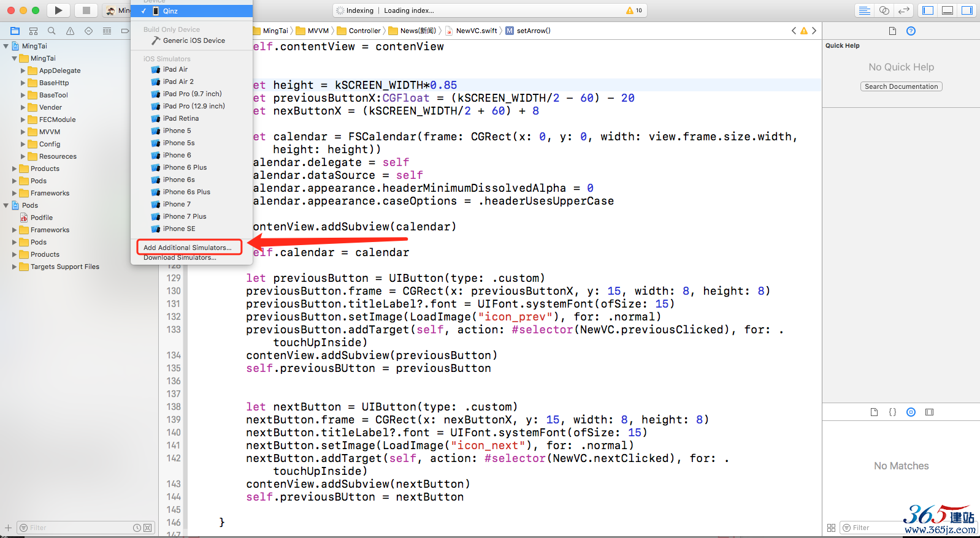Add a new file with plus button
Image resolution: width=980 pixels, height=538 pixels.
tap(8, 528)
